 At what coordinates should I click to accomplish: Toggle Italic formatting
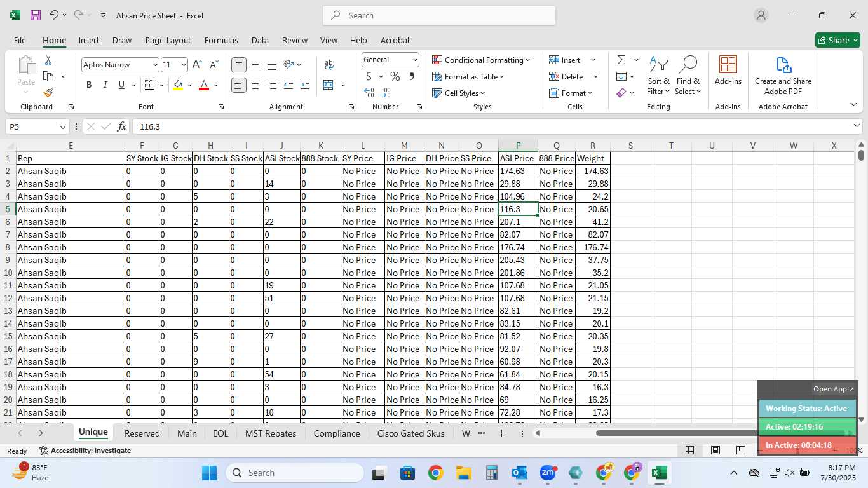click(105, 85)
